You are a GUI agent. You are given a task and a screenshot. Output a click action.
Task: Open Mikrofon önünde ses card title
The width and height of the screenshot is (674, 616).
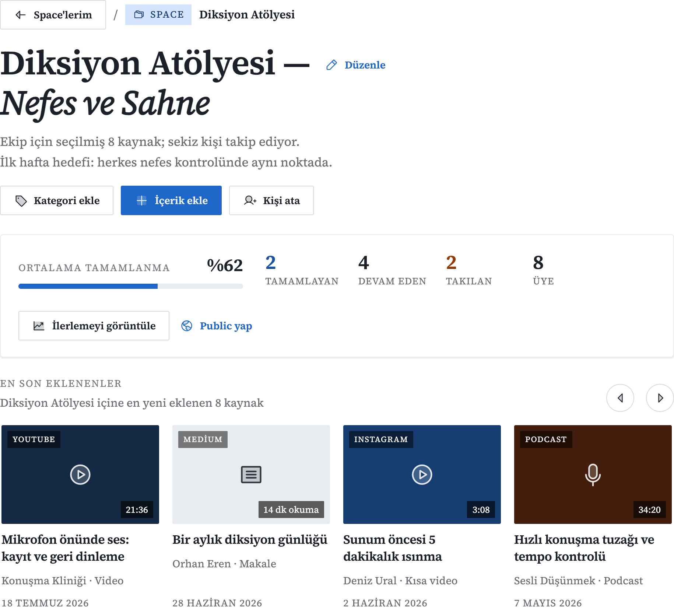coord(66,548)
